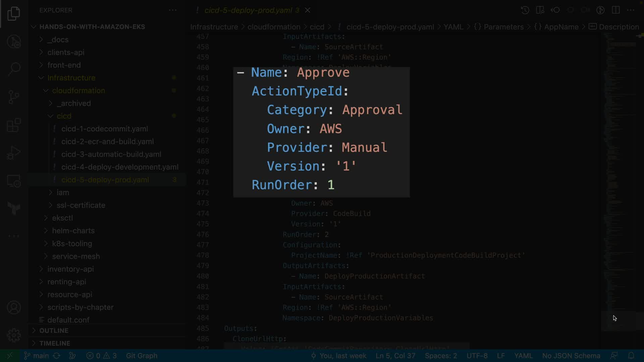Expand the TIMELINE section
Image resolution: width=644 pixels, height=362 pixels.
[54, 343]
